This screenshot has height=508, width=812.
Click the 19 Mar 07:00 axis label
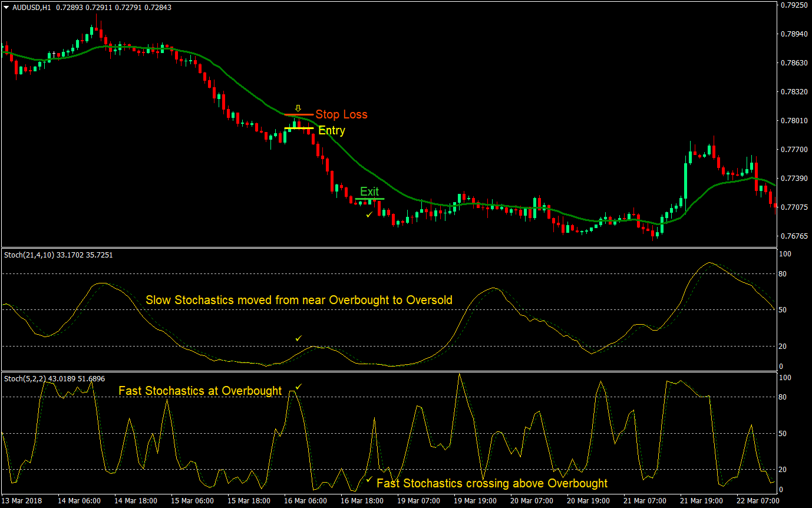coord(418,500)
